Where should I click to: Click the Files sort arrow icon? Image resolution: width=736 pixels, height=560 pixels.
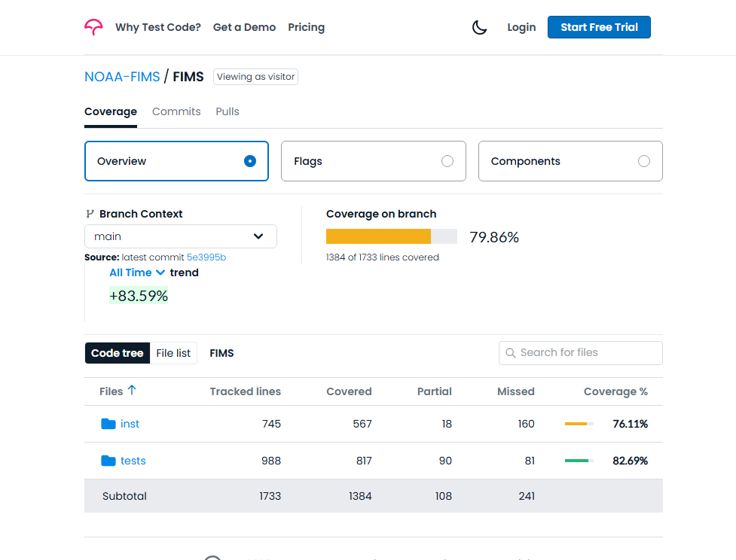(132, 390)
